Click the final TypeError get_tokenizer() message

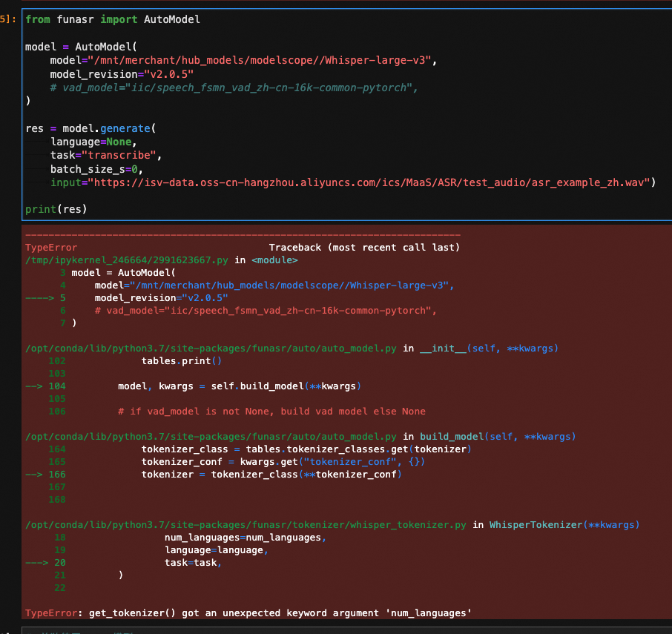[x=248, y=613]
